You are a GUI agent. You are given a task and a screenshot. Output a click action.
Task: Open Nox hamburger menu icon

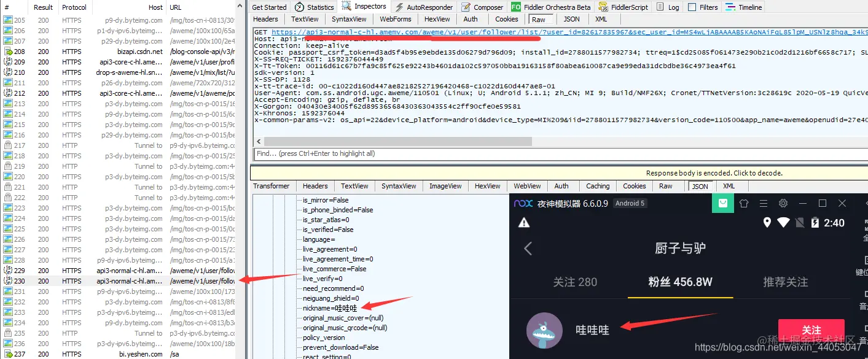[x=764, y=203]
